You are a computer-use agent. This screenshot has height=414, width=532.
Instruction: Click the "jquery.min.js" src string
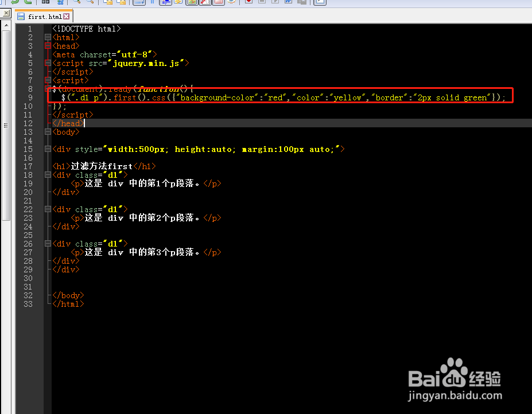tap(146, 64)
